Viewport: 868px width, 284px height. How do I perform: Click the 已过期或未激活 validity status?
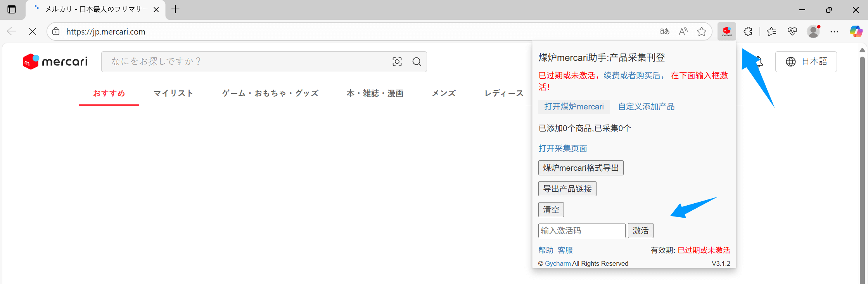(x=704, y=250)
